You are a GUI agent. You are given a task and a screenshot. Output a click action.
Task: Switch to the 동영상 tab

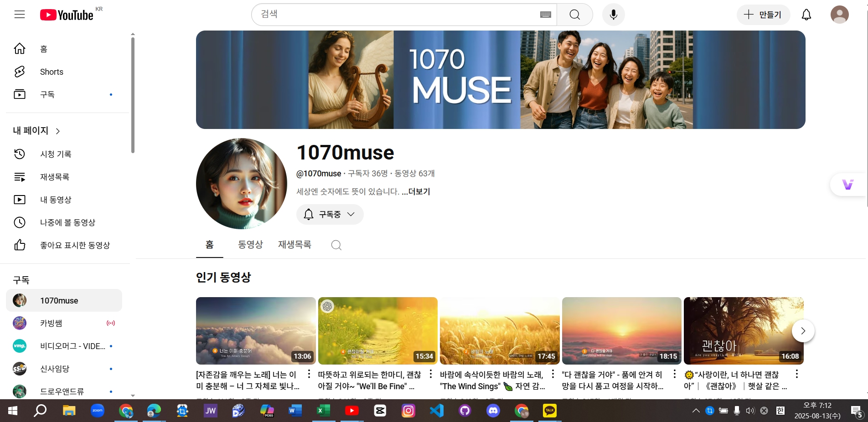251,245
